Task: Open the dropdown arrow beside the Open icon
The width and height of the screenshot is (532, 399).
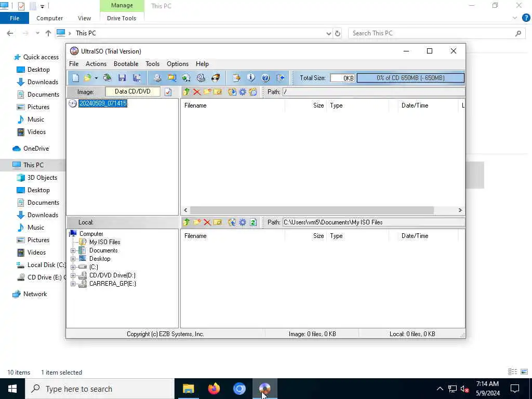Action: 96,78
